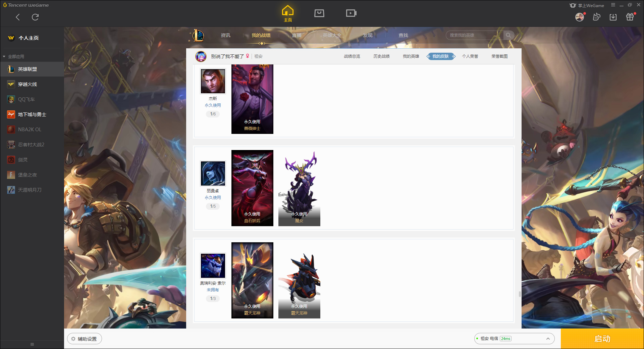
Task: Select 忍者村大战2 in sidebar
Action: pyautogui.click(x=32, y=145)
